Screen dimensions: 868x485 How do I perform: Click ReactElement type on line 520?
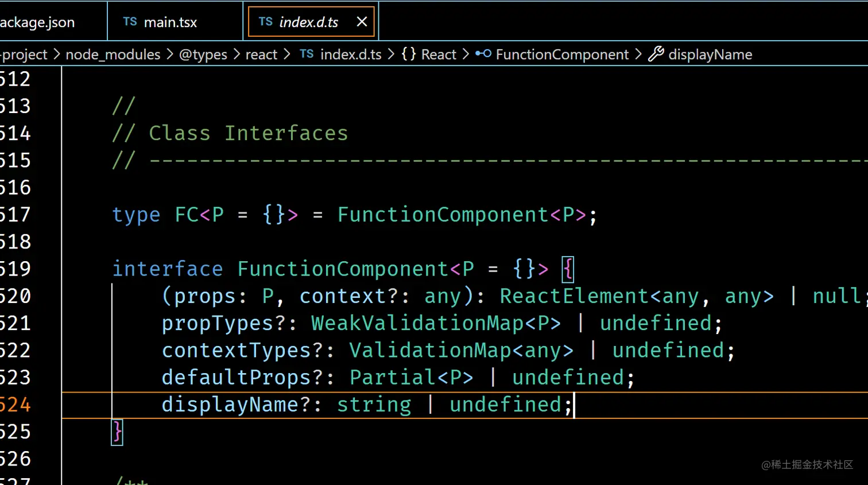click(574, 296)
